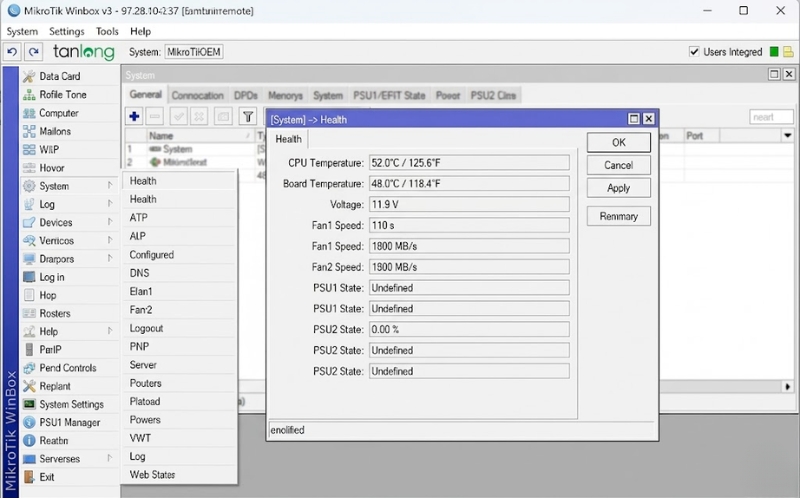Screen dimensions: 800x500
Task: Click the undo arrow in the toolbar
Action: [x=13, y=52]
